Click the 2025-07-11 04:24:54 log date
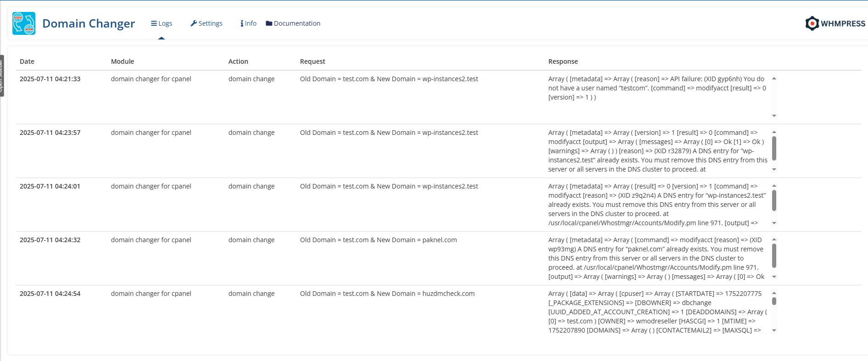This screenshot has height=361, width=868. (x=50, y=294)
